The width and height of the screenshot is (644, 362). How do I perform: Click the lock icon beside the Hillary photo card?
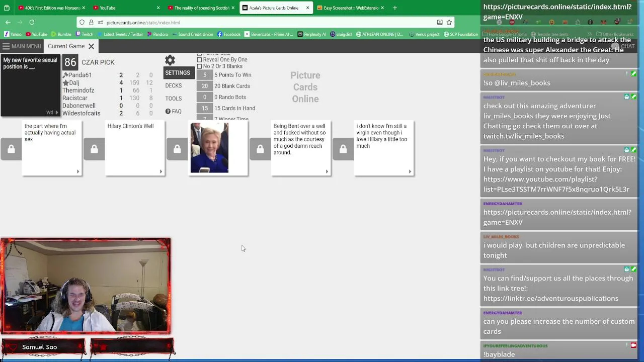[x=177, y=149]
